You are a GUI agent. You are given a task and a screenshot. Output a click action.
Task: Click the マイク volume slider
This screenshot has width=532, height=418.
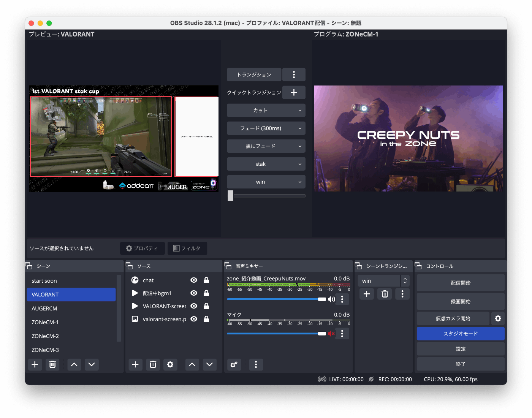276,333
